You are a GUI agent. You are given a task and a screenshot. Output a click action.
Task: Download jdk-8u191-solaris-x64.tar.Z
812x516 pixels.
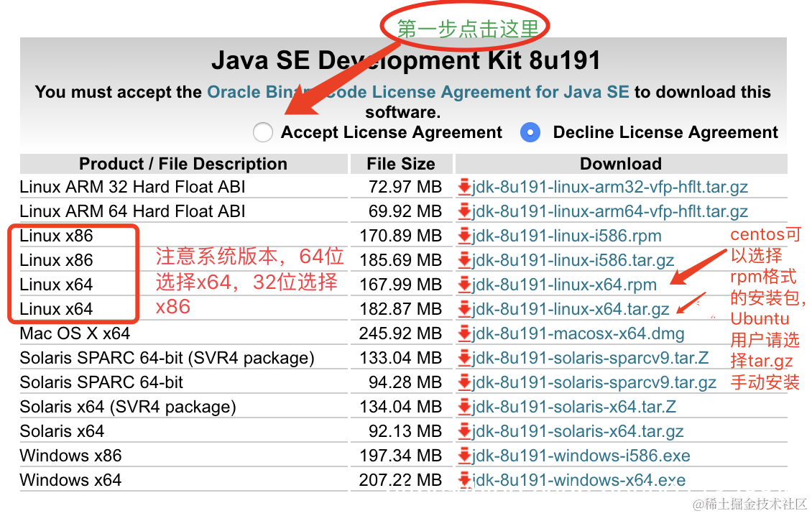click(573, 406)
